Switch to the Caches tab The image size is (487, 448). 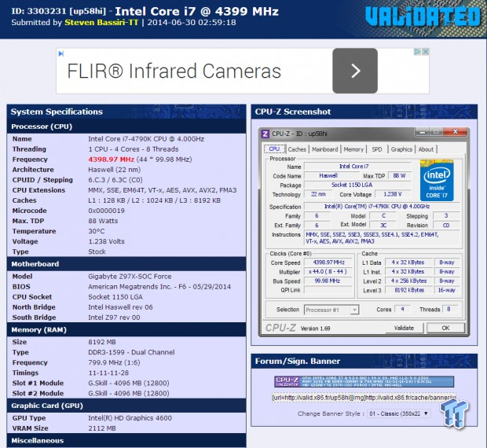pos(297,149)
